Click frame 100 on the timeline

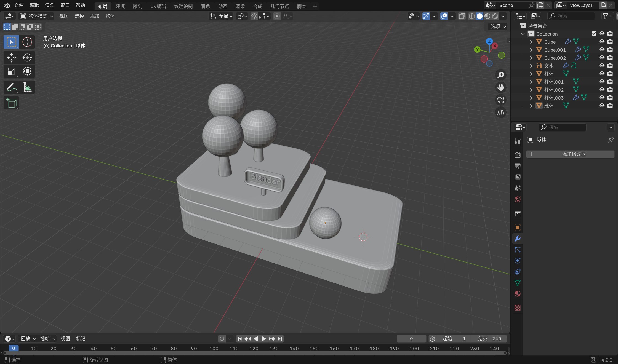[214, 349]
